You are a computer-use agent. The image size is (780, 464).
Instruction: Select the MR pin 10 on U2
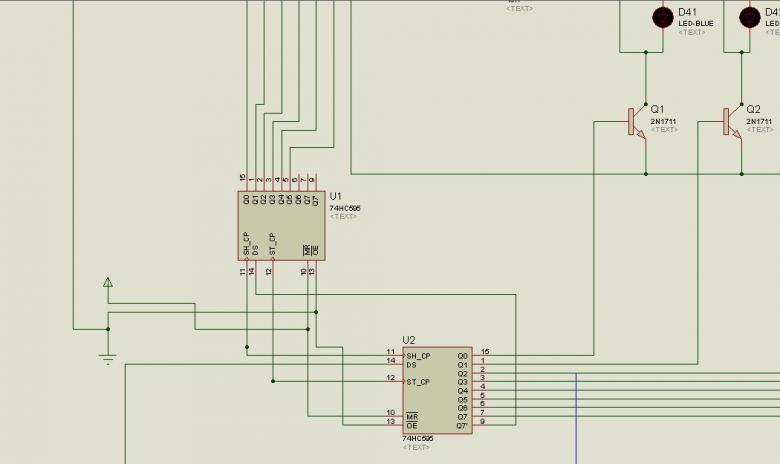coord(394,416)
